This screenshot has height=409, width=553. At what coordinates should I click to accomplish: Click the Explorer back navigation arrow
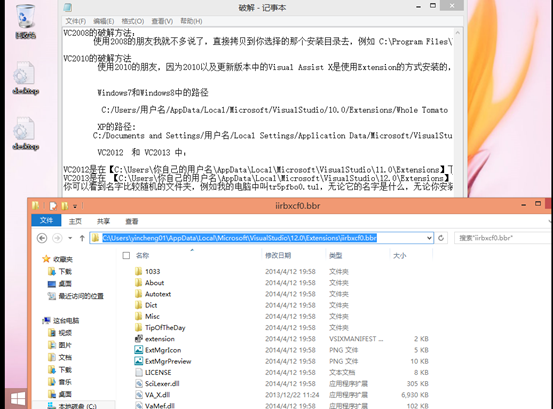(x=42, y=238)
